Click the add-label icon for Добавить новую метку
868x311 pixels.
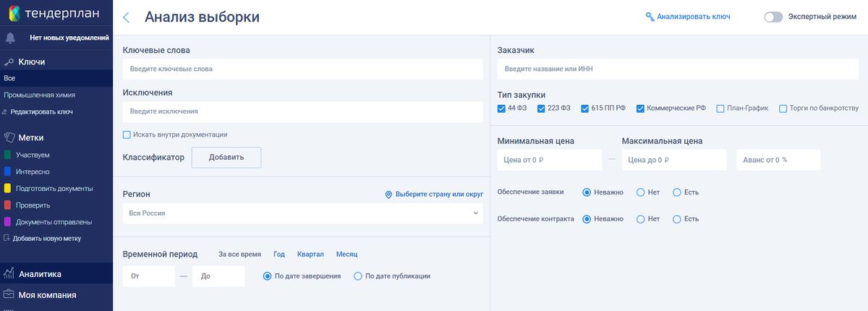pos(7,238)
